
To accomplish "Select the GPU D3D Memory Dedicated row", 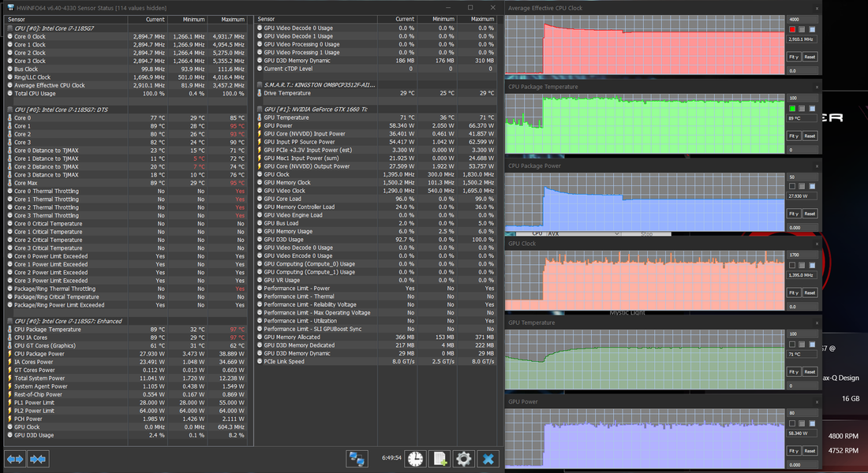I will (x=376, y=345).
